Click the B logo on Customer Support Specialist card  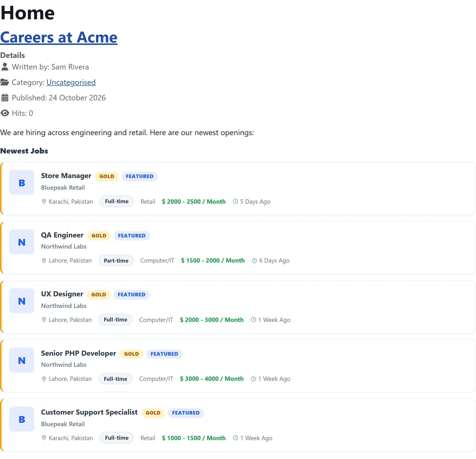[22, 419]
